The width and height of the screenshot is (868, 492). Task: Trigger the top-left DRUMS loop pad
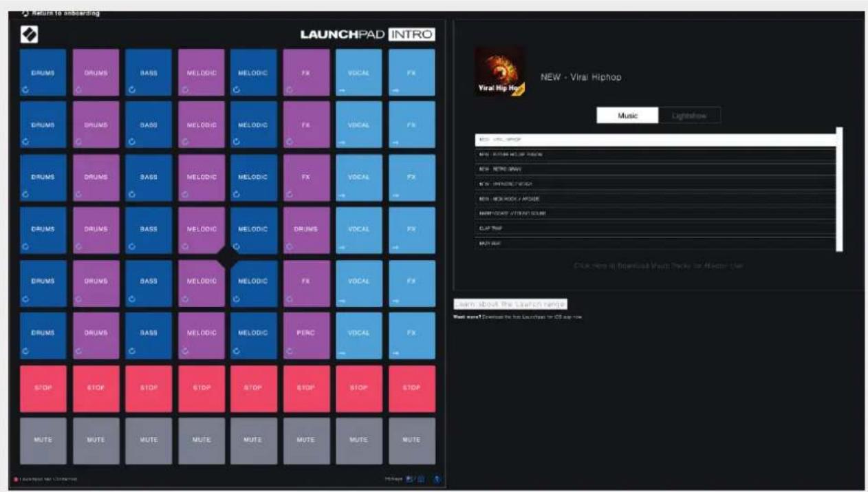(x=43, y=72)
